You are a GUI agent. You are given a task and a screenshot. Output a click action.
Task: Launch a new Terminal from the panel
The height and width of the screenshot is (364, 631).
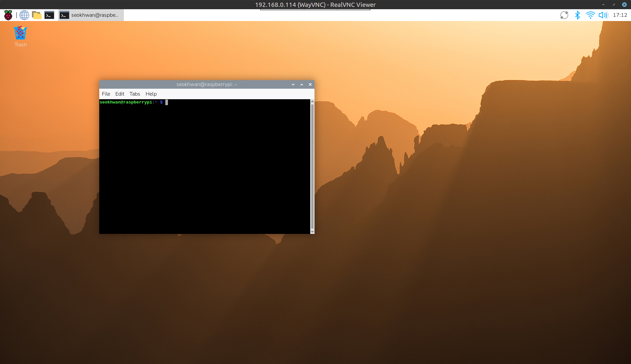coord(49,15)
